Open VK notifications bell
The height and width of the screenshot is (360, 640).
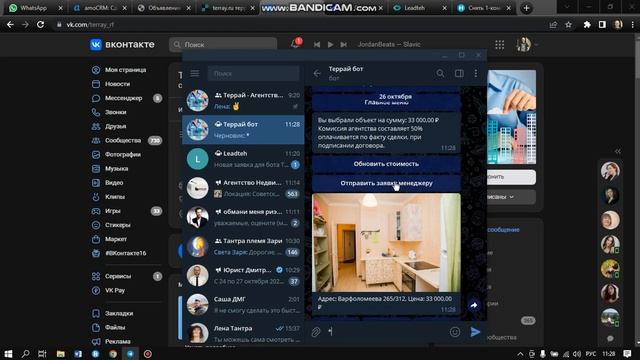(296, 44)
